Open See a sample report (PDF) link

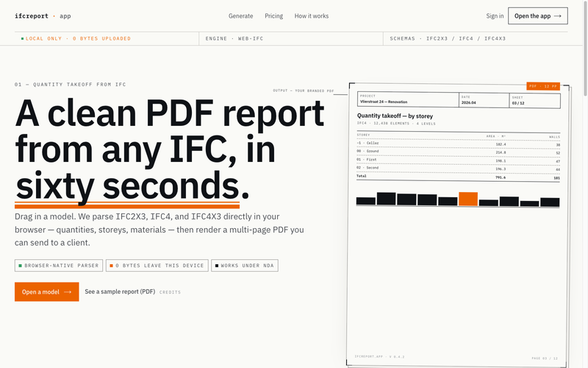click(120, 291)
